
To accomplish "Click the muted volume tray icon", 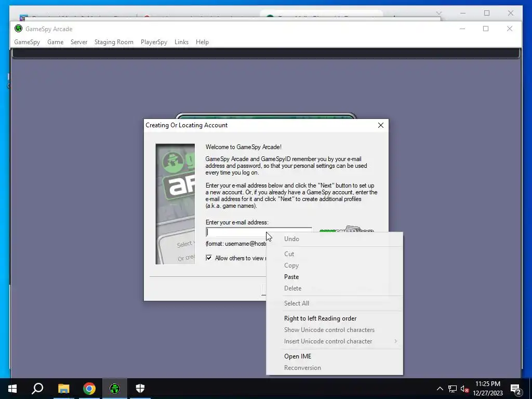I will [465, 389].
